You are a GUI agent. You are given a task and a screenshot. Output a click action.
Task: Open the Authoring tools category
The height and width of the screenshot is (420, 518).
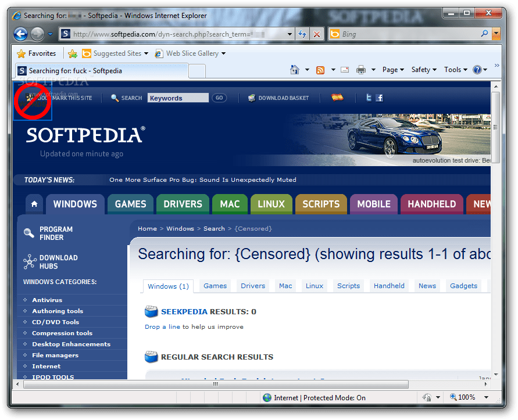(58, 311)
